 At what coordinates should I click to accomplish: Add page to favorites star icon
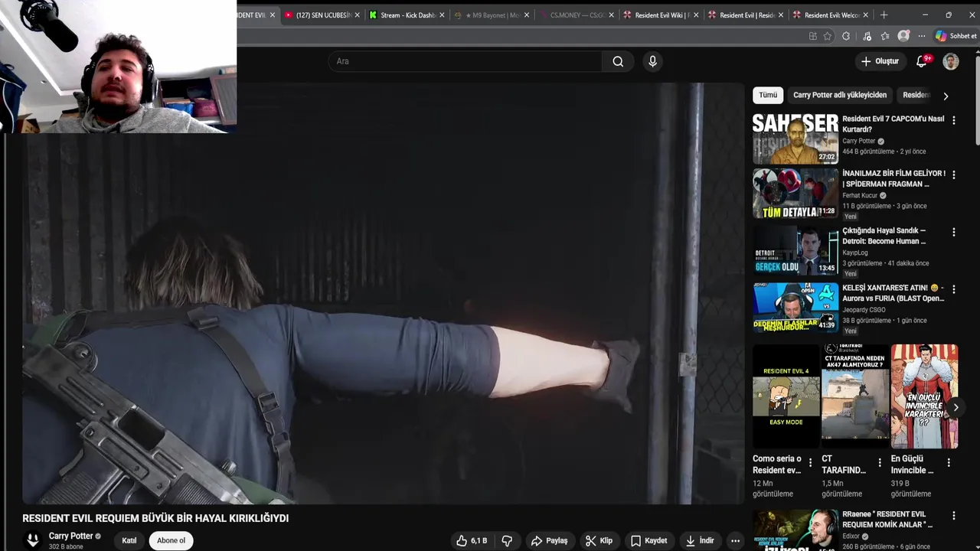tap(828, 36)
